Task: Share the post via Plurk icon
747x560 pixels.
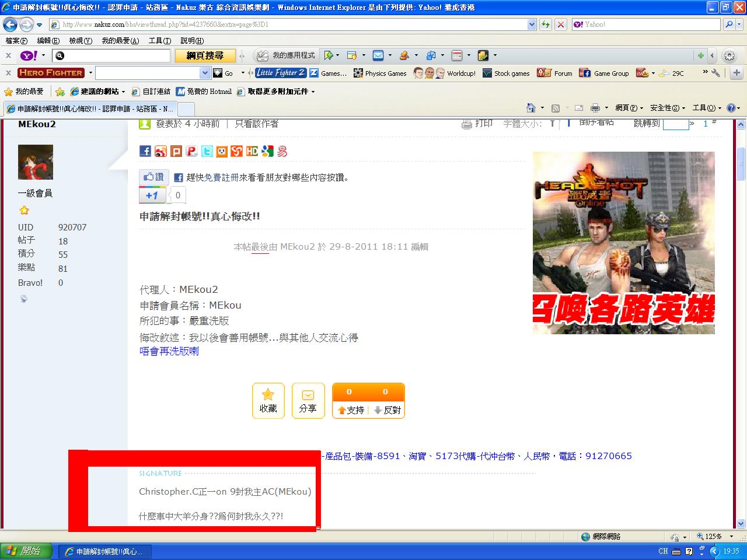Action: click(176, 151)
